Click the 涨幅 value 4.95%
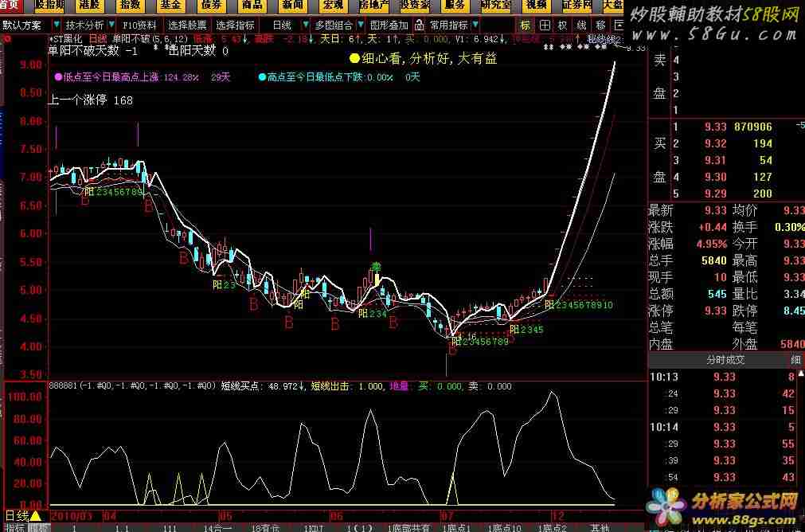805x532 pixels. point(712,244)
